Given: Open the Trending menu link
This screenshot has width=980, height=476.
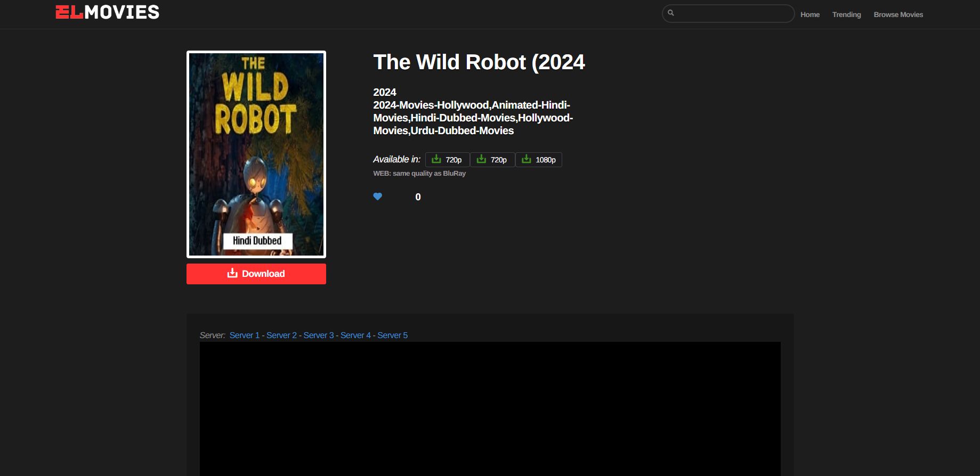Looking at the screenshot, I should coord(847,14).
